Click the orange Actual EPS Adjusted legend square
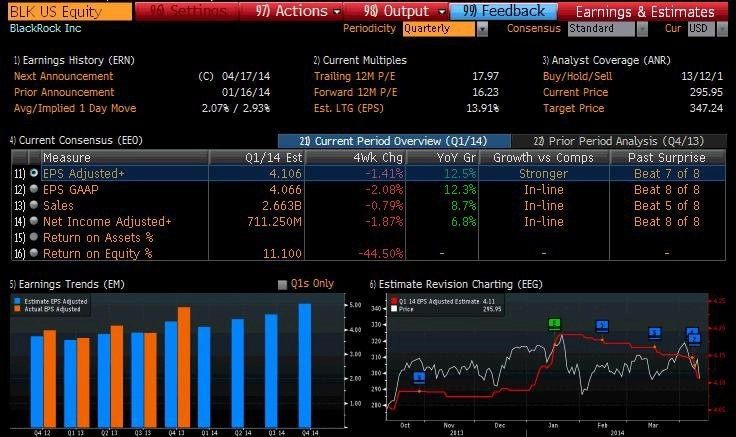 coord(18,309)
